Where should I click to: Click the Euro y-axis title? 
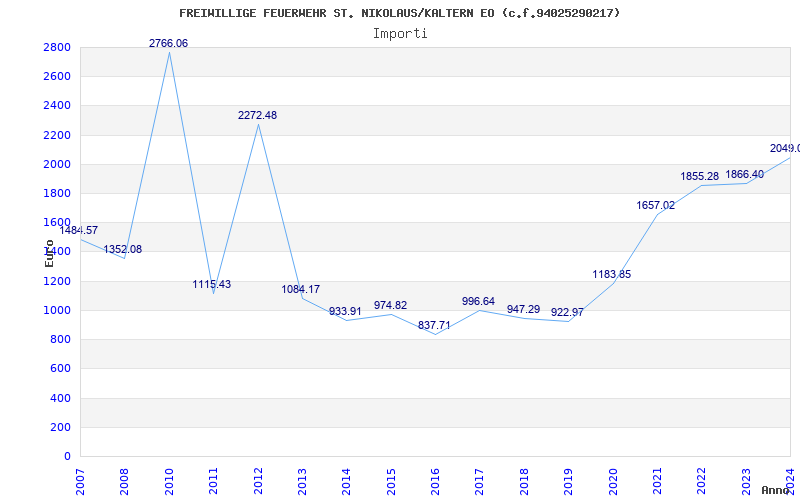(49, 254)
